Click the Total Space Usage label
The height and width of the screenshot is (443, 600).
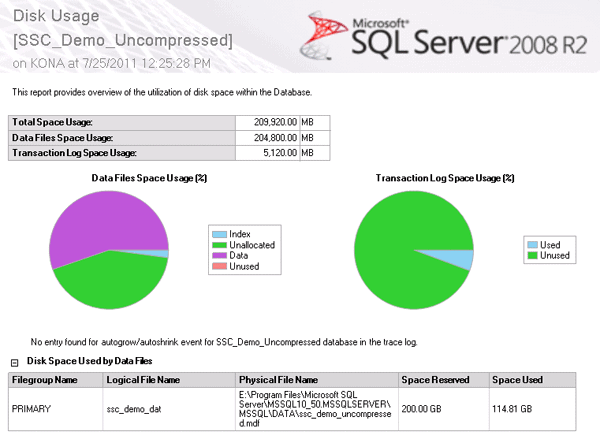coord(52,122)
